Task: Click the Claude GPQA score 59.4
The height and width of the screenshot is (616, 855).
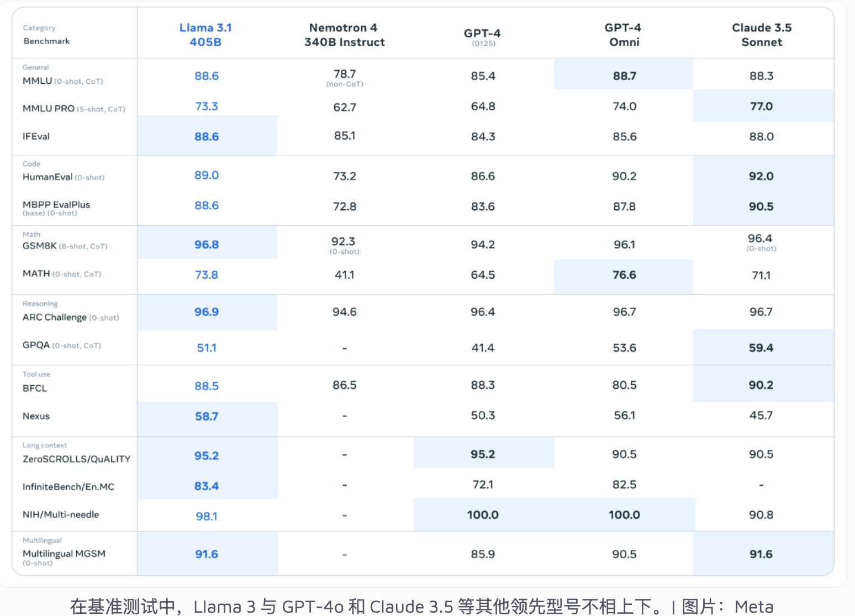Action: pos(761,348)
